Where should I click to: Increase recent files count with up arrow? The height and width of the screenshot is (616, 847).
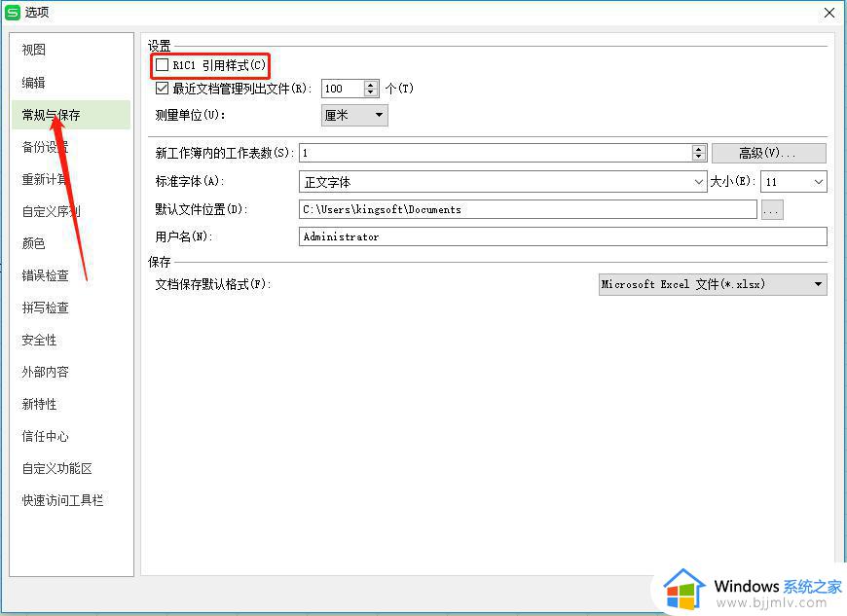pyautogui.click(x=371, y=85)
